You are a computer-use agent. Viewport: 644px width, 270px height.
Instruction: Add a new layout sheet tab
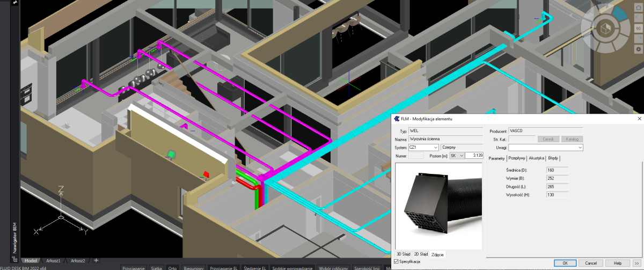96,260
